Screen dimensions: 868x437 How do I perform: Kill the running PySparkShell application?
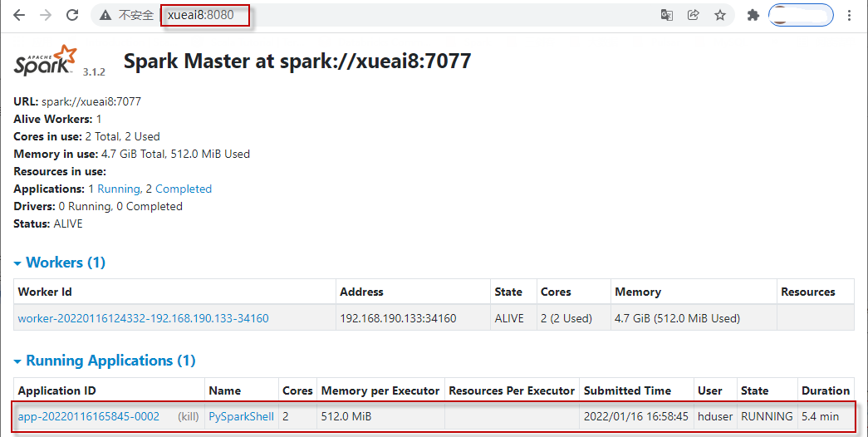coord(189,416)
